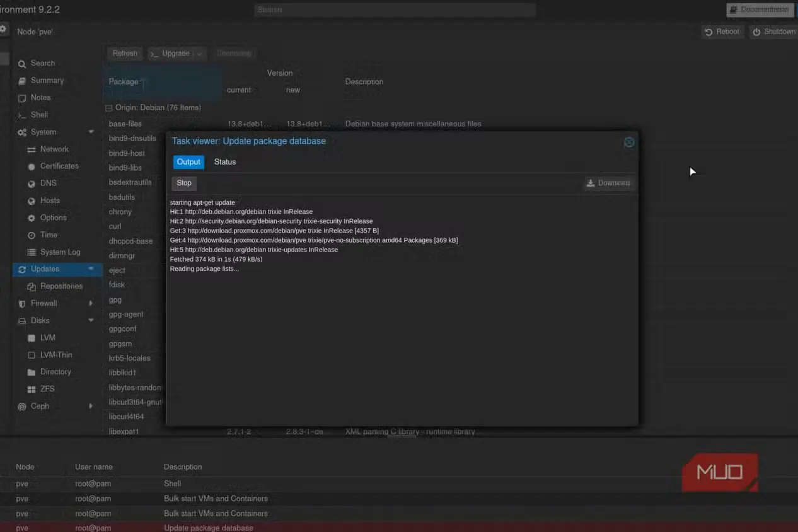Select the LVM-Thin square icon
This screenshot has width=798, height=532.
click(x=32, y=355)
